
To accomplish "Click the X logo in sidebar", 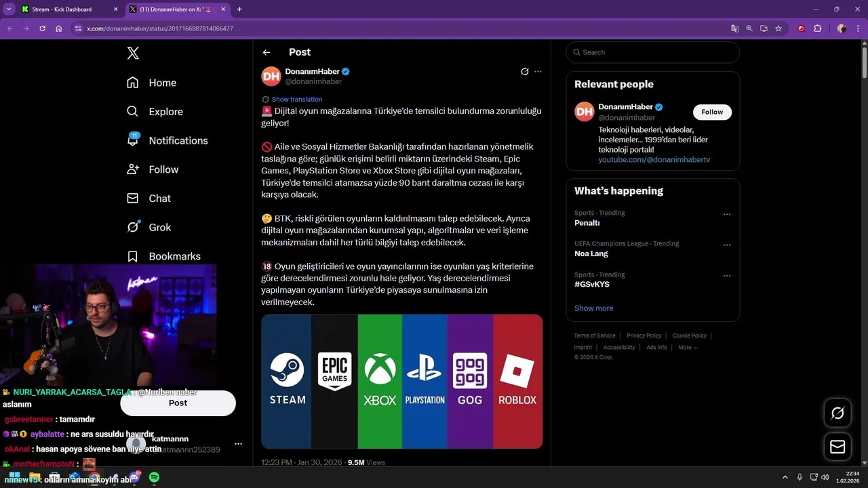I will [x=133, y=54].
